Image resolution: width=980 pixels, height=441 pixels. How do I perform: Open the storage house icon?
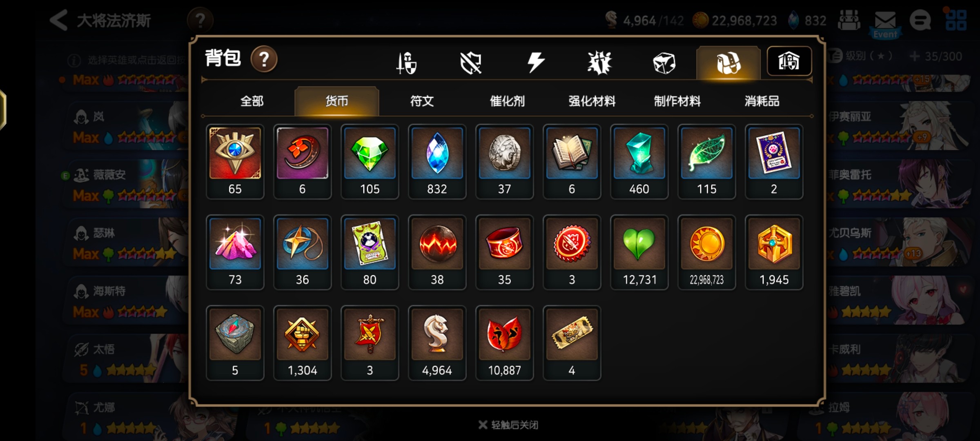(789, 61)
